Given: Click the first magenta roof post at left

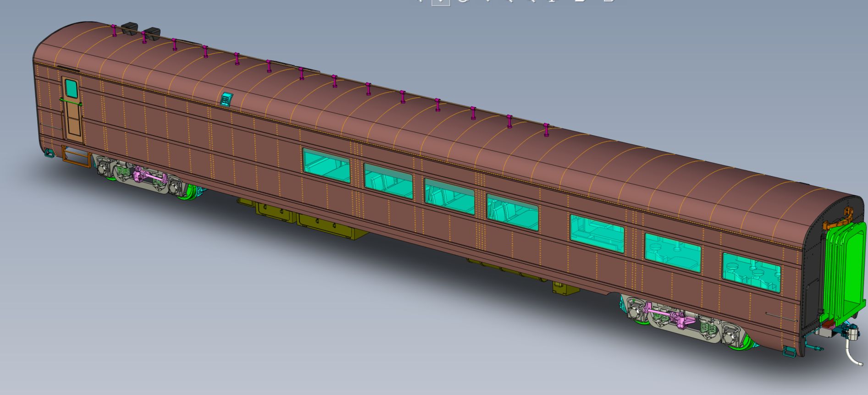Looking at the screenshot, I should (x=114, y=30).
